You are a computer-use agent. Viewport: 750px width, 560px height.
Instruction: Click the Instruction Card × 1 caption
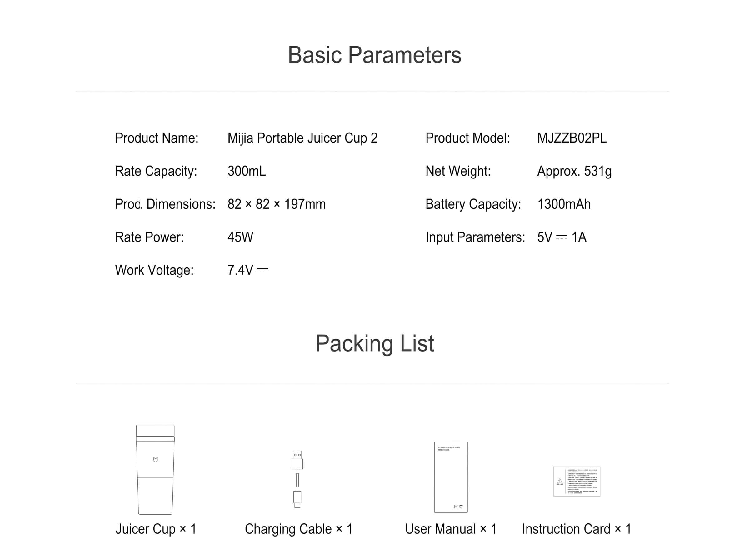click(577, 529)
